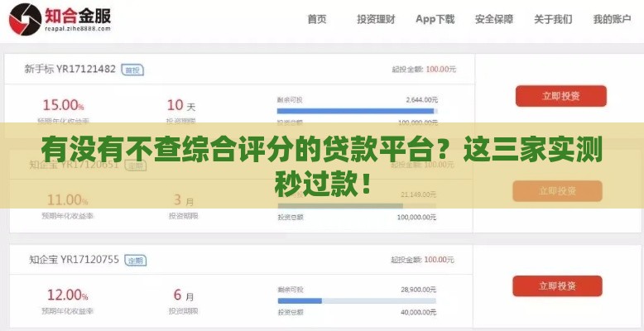The height and width of the screenshot is (331, 644).
Task: Click the 40,000.00元 total amount
Action: point(419,312)
